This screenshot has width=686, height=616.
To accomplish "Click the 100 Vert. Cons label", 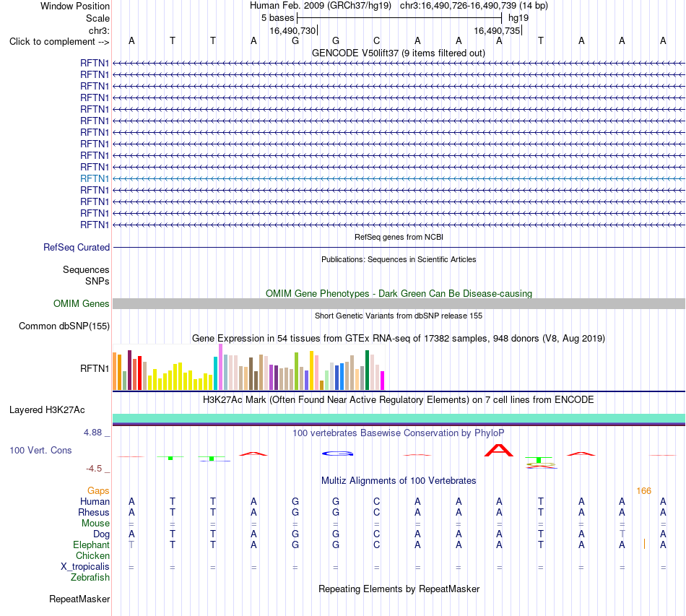I will tap(40, 450).
